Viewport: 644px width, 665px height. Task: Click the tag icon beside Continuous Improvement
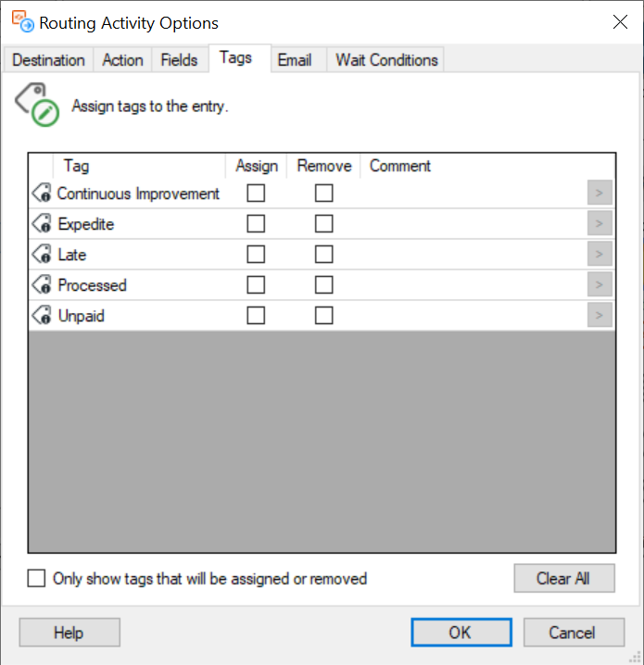(x=42, y=194)
